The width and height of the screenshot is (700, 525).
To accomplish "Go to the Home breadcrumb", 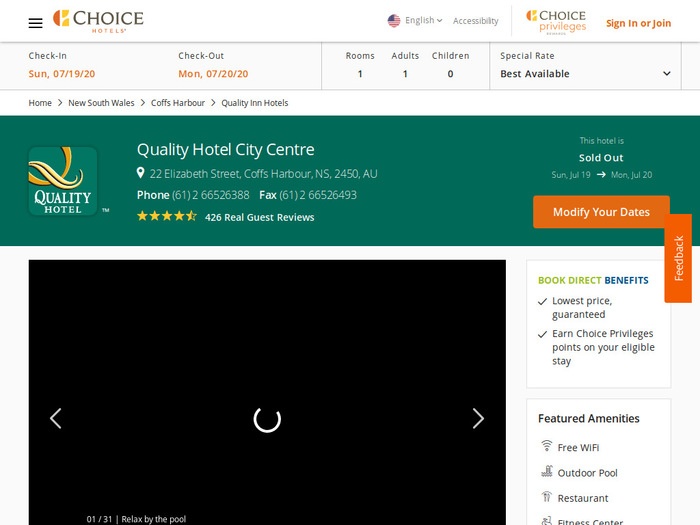I will point(40,103).
